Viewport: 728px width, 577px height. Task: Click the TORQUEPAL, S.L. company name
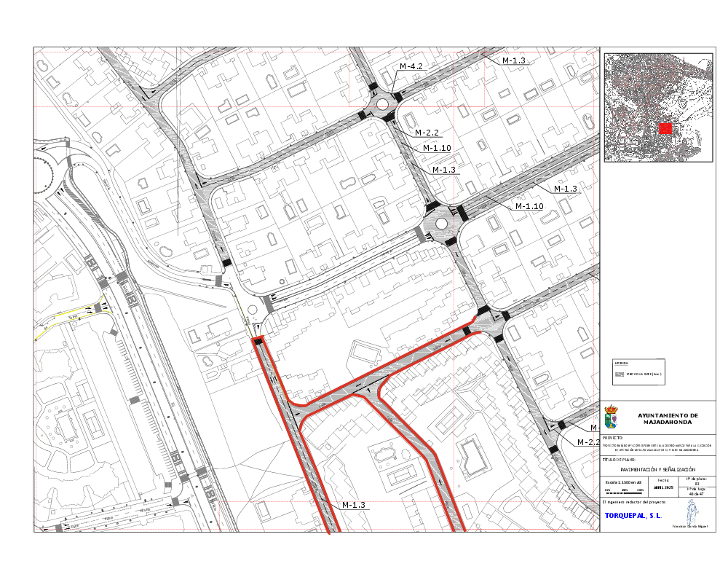pyautogui.click(x=633, y=515)
